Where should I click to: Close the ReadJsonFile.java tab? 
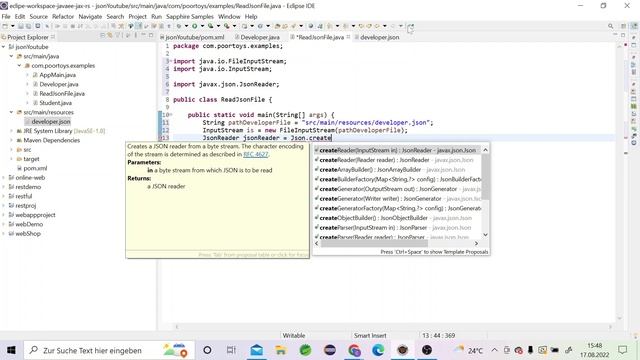click(x=348, y=37)
